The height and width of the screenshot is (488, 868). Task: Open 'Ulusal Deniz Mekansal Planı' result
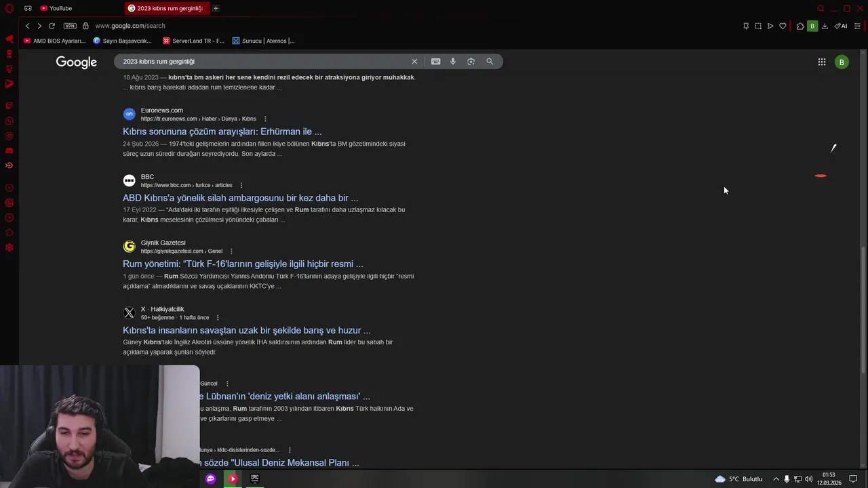click(279, 462)
